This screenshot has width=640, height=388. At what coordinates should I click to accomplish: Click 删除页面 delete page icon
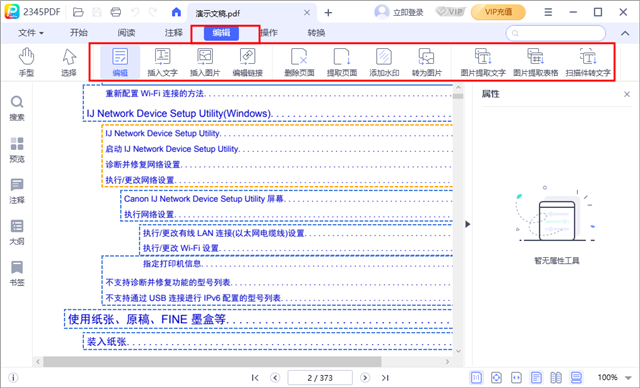[299, 62]
